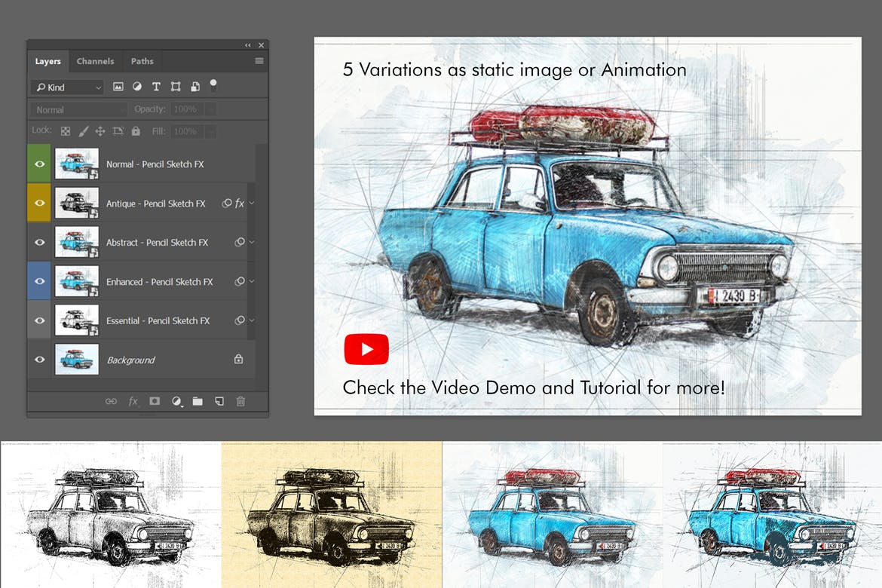Switch to the Channels tab

tap(96, 61)
